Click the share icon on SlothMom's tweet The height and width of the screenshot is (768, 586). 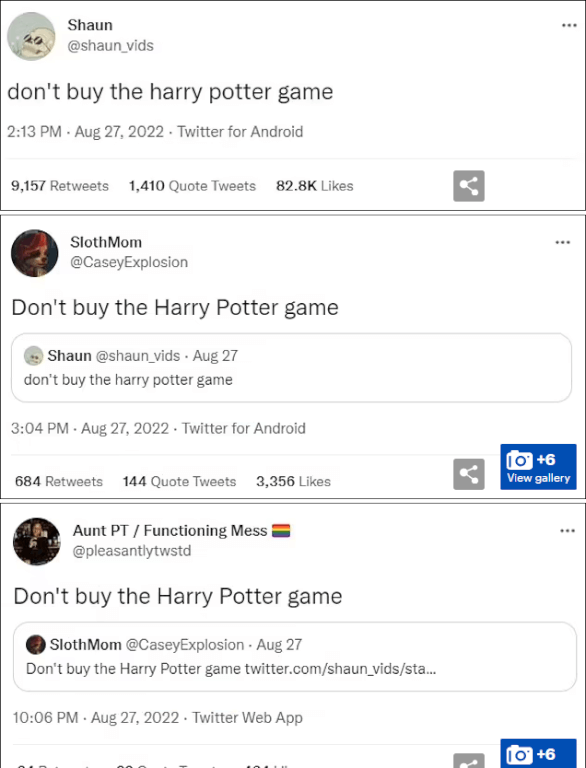point(468,474)
